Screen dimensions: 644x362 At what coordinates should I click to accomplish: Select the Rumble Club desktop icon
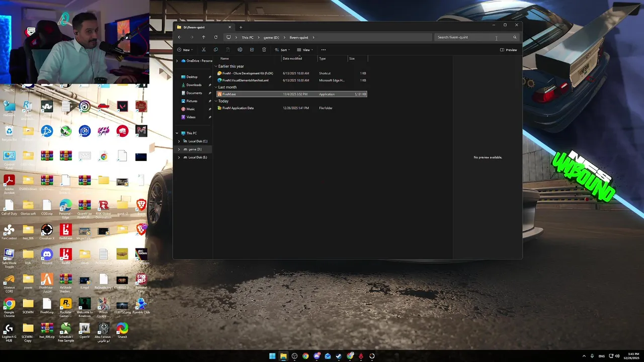click(141, 306)
